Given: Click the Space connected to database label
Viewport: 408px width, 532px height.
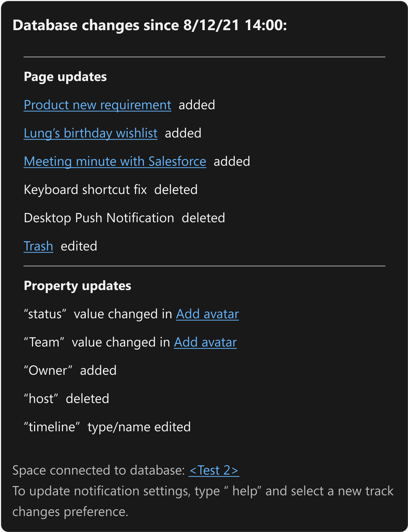Looking at the screenshot, I should (99, 470).
